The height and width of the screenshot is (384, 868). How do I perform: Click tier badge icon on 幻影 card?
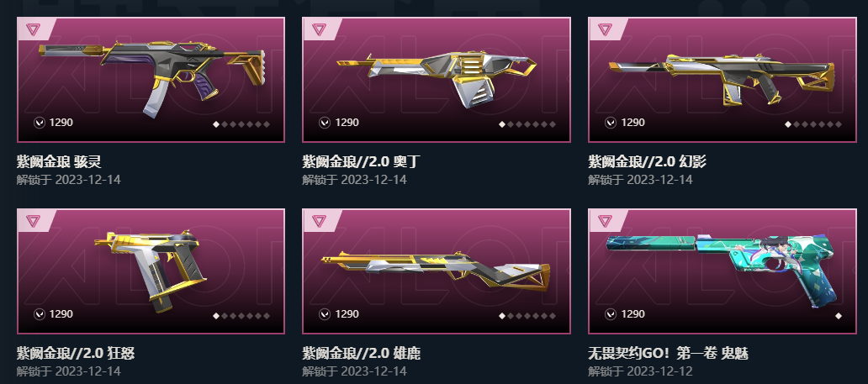[x=605, y=29]
